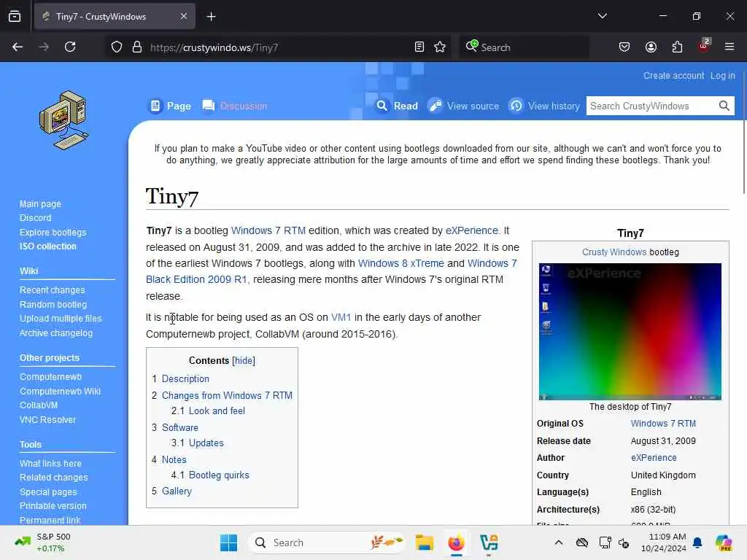Open Random bootleg sidebar link
This screenshot has width=747, height=560.
click(53, 304)
